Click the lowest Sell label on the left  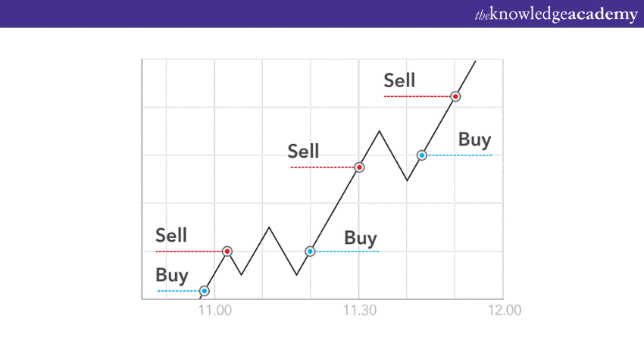171,235
